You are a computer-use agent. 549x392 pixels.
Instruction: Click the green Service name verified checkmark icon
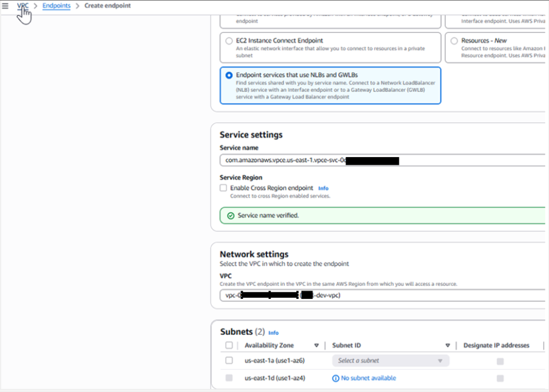231,216
